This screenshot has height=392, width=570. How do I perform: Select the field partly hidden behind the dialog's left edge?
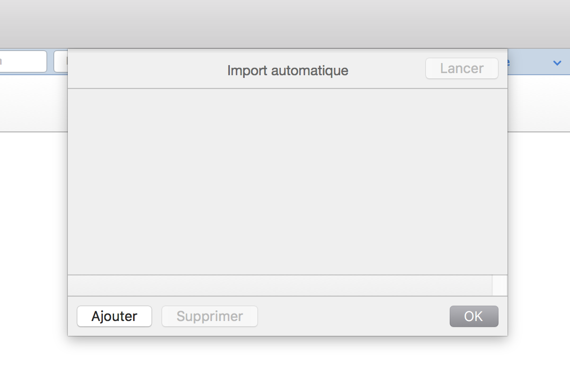(60, 61)
